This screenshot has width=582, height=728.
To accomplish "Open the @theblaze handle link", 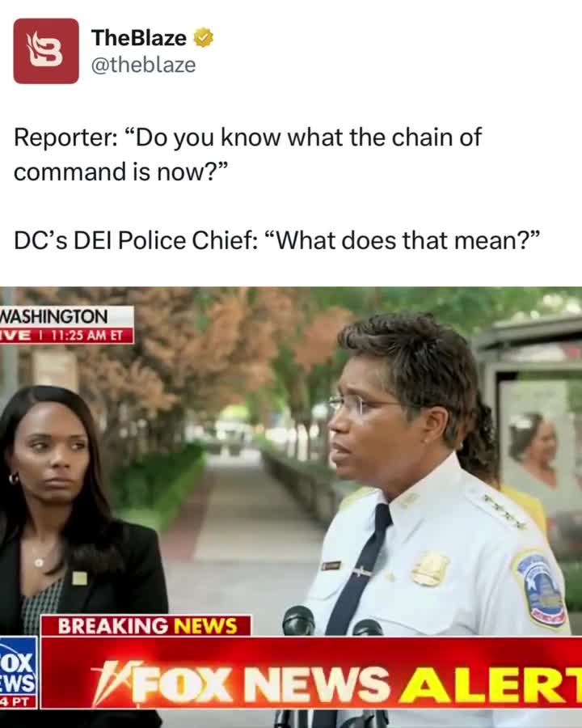I will click(x=143, y=65).
